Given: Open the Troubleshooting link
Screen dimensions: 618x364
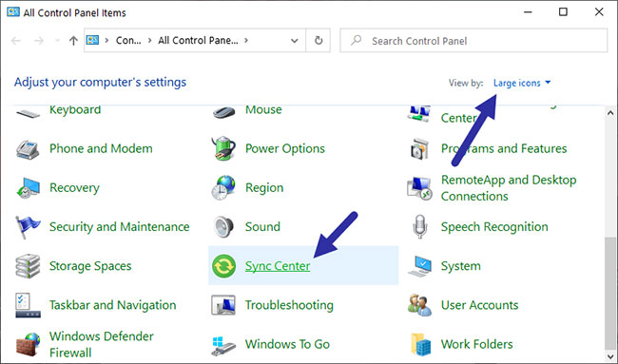Looking at the screenshot, I should click(289, 305).
